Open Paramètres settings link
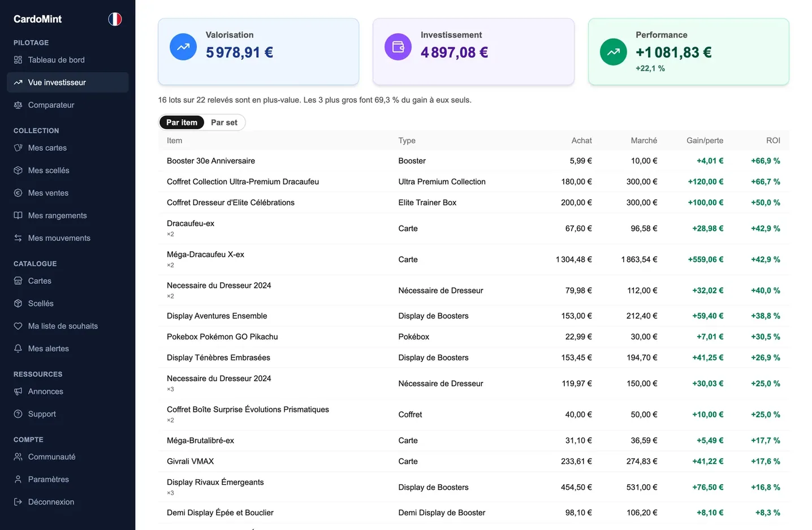Viewport: 812px width, 530px height. 68,480
